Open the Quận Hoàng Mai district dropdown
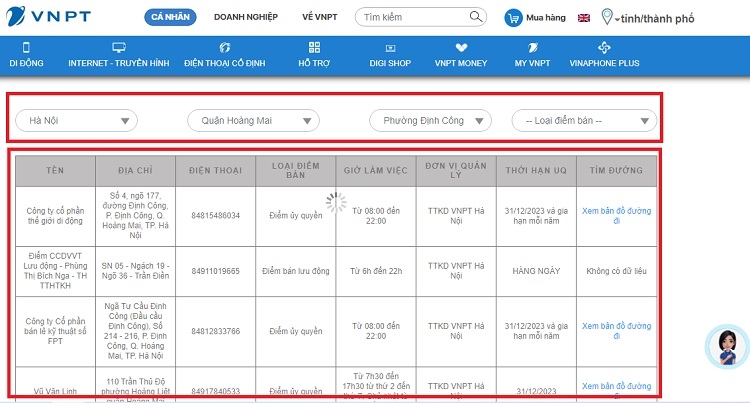Image resolution: width=750 pixels, height=403 pixels. pyautogui.click(x=254, y=120)
